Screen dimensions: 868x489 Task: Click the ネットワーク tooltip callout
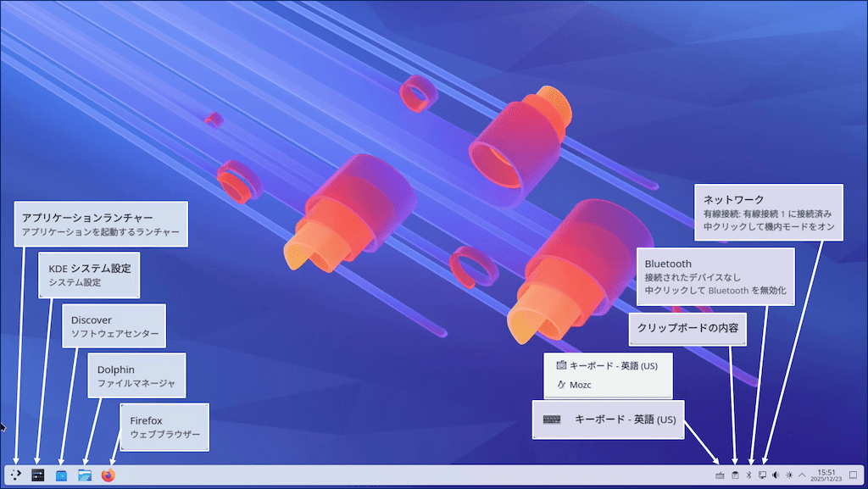768,212
